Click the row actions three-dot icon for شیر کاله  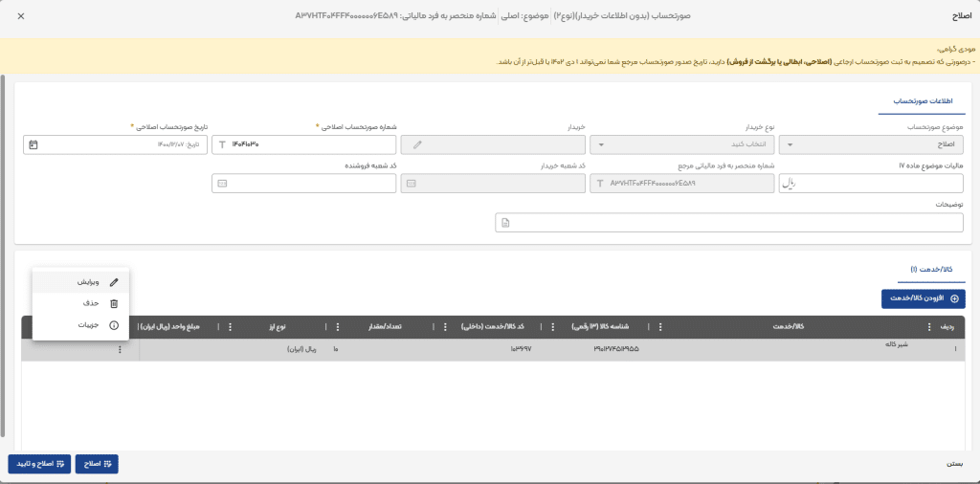(x=120, y=350)
